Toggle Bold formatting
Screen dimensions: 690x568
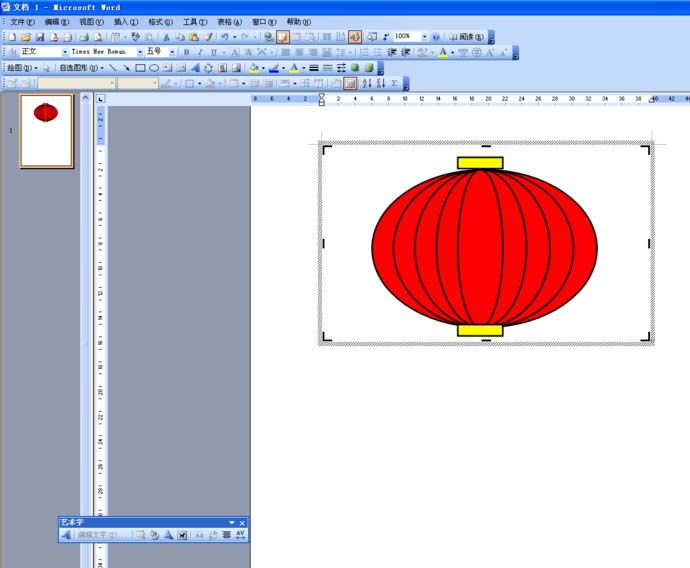[186, 52]
